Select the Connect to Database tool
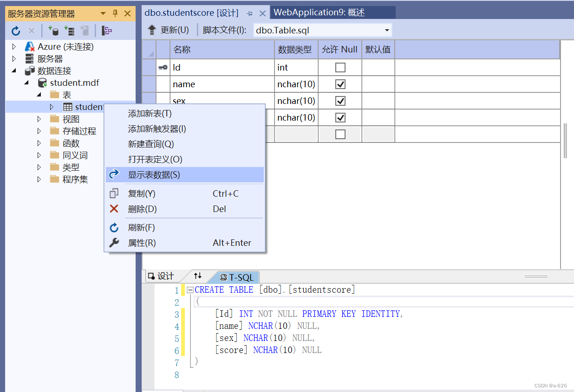Screen dimensions: 574x392 [x=55, y=30]
